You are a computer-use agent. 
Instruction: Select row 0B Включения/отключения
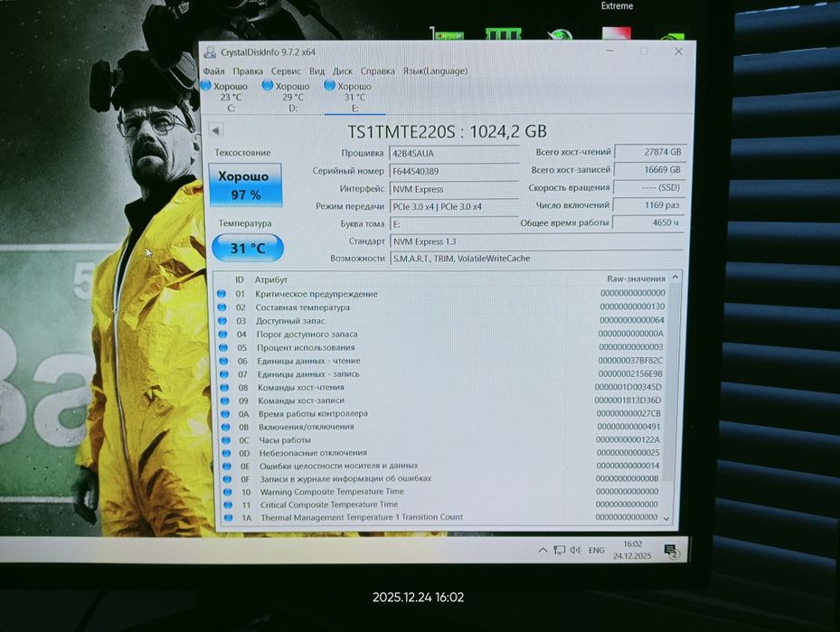[442, 427]
